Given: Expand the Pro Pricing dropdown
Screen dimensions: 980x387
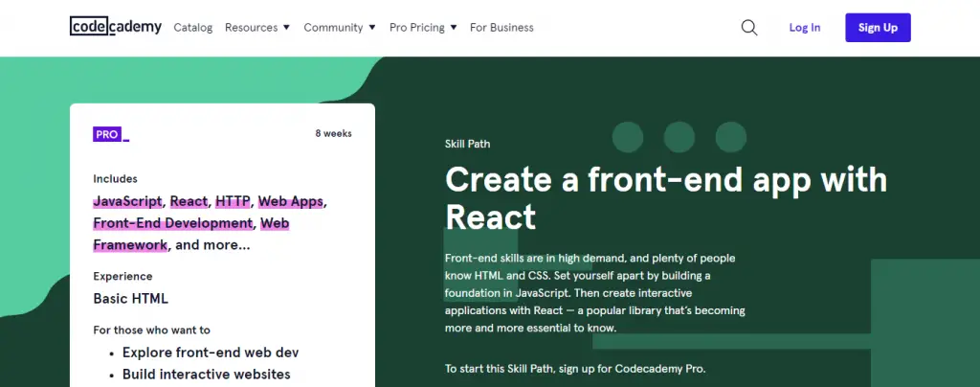Looking at the screenshot, I should point(422,28).
